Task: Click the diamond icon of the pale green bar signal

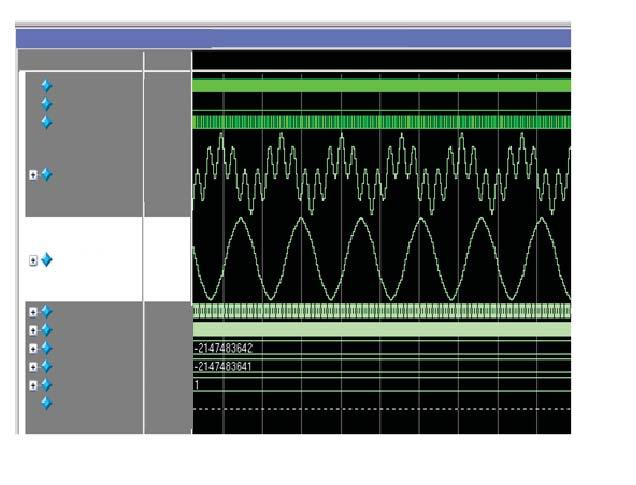Action: pos(47,330)
